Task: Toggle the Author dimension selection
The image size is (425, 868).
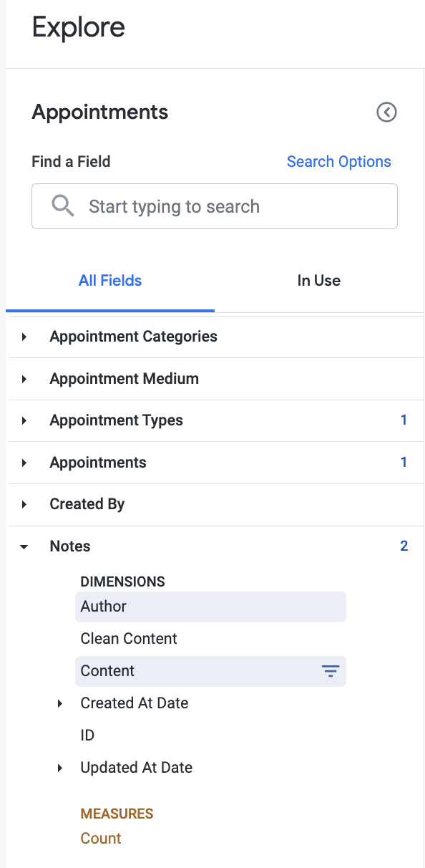Action: [x=210, y=607]
